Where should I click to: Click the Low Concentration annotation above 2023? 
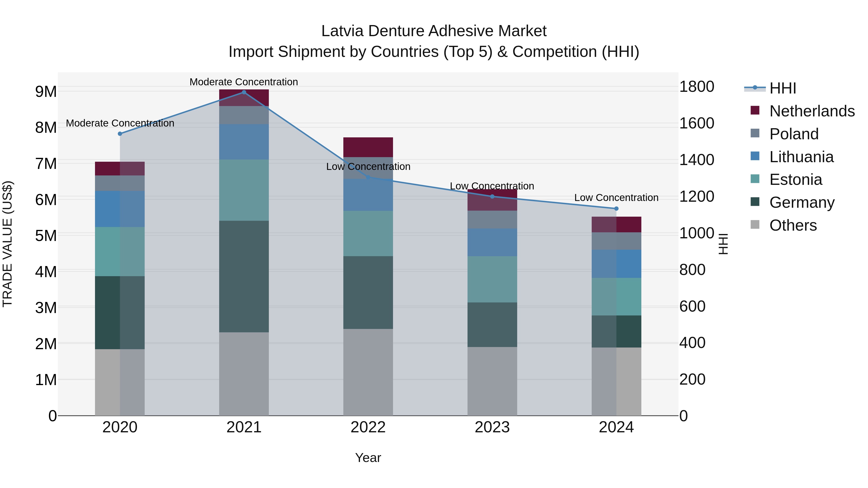(x=492, y=186)
